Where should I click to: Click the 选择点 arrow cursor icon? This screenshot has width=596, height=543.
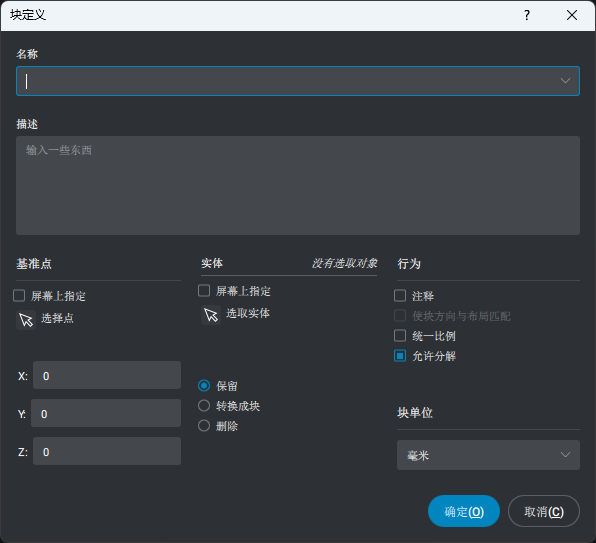[26, 320]
